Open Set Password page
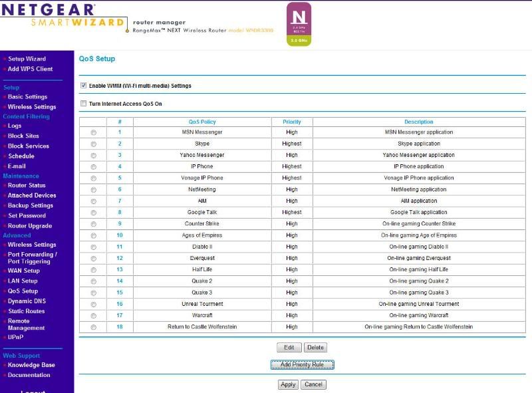Screen dimensions: 532x393 (x=27, y=215)
